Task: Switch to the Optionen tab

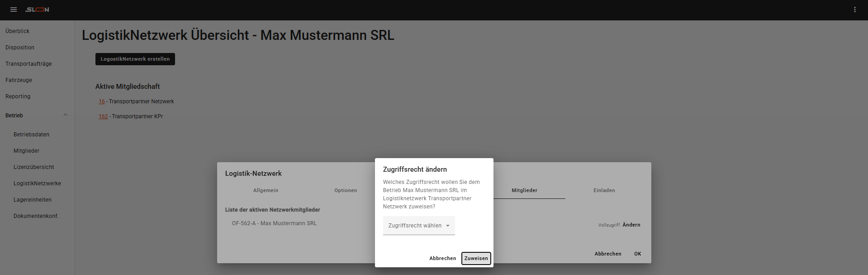Action: [x=346, y=190]
